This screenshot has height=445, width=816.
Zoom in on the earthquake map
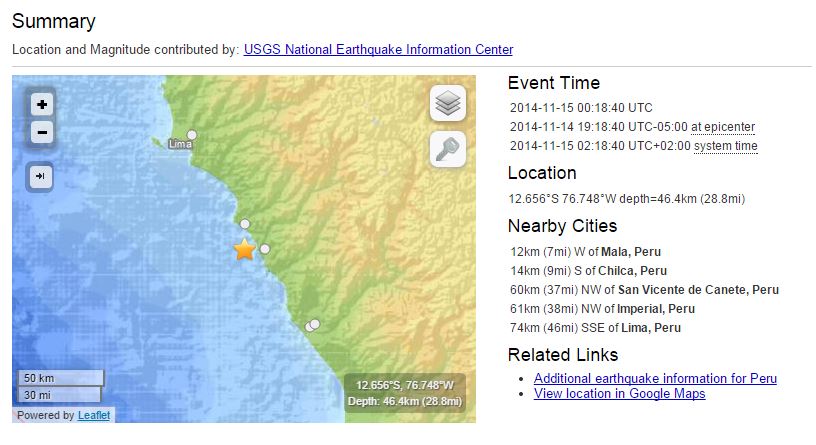(x=42, y=104)
